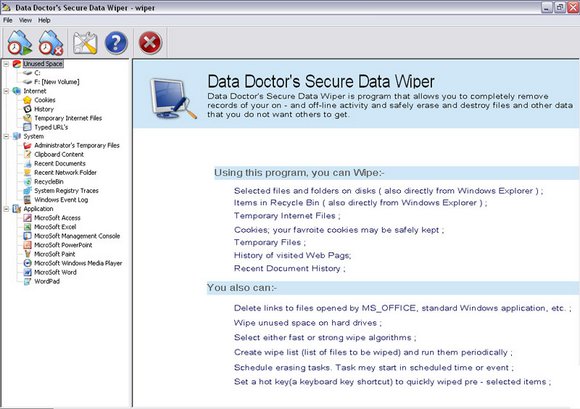Click the red X exit toolbar icon
This screenshot has height=409, width=580.
click(x=150, y=43)
